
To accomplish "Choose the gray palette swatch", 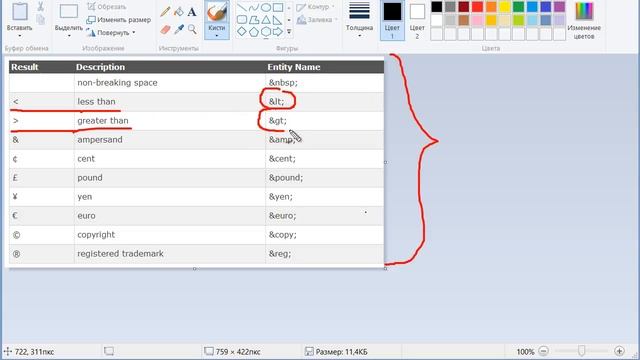I will point(450,7).
